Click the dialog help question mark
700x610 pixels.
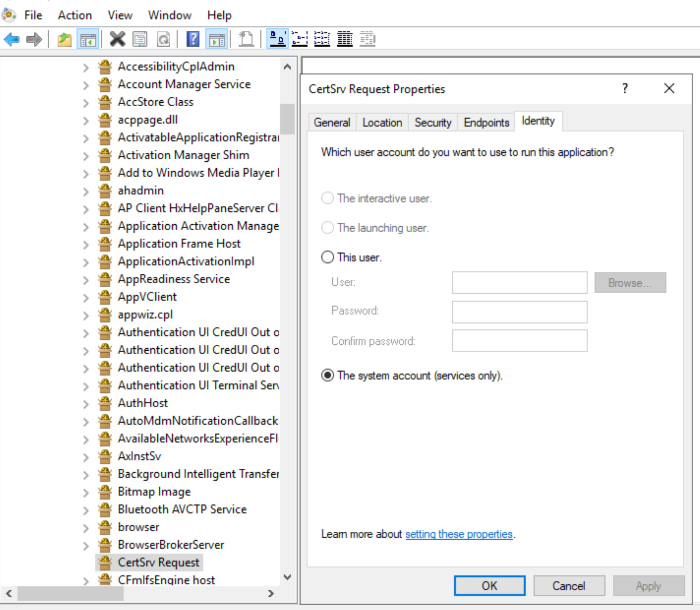click(x=625, y=89)
